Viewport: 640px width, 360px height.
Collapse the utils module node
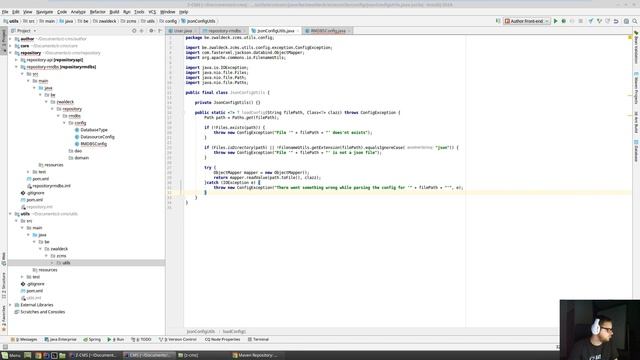pos(11,214)
